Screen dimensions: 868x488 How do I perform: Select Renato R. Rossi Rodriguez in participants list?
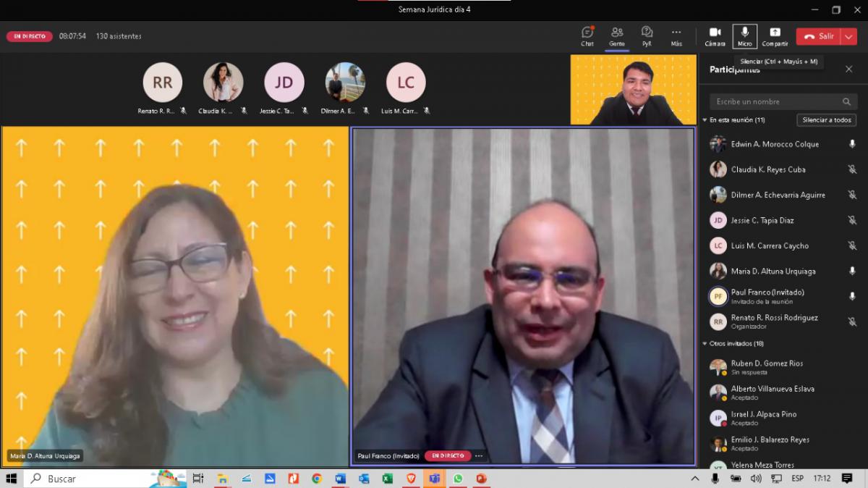pos(774,318)
